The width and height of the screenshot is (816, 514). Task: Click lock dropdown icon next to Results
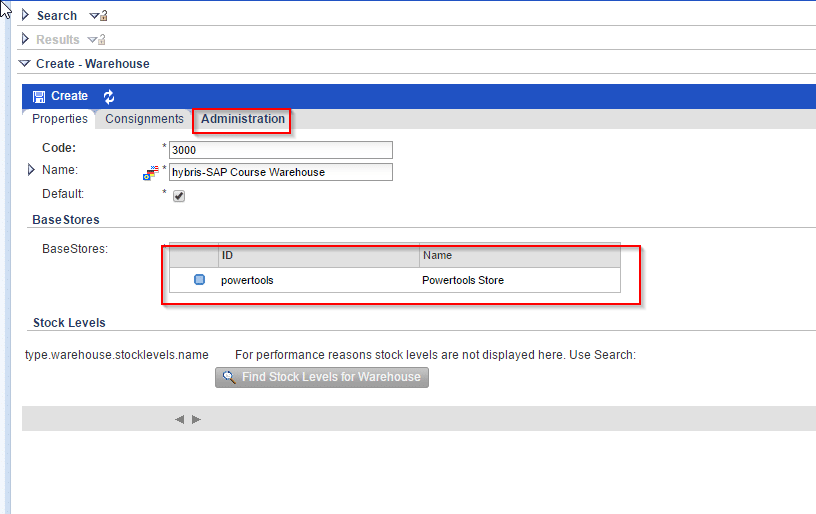[96, 40]
